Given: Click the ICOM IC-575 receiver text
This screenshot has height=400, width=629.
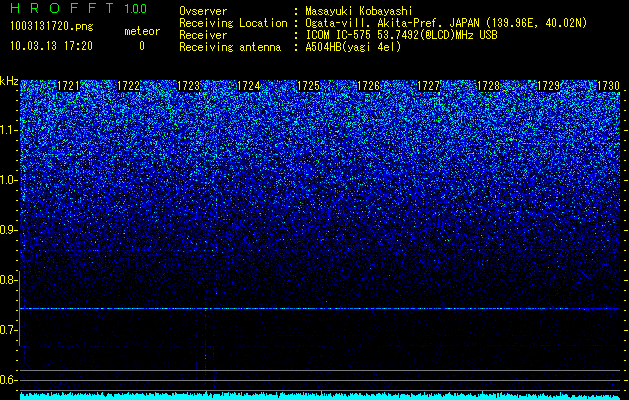Looking at the screenshot, I should click(x=402, y=35).
